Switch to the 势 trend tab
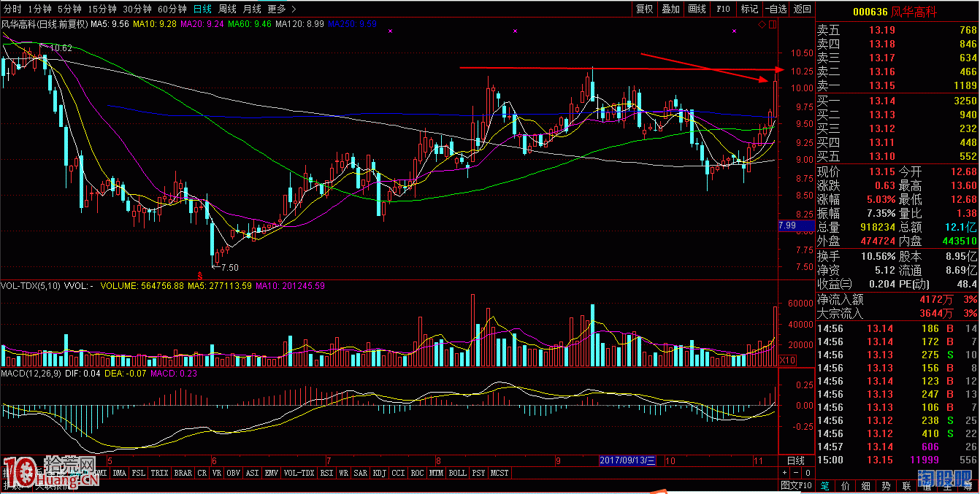This screenshot has width=980, height=494. click(x=887, y=485)
